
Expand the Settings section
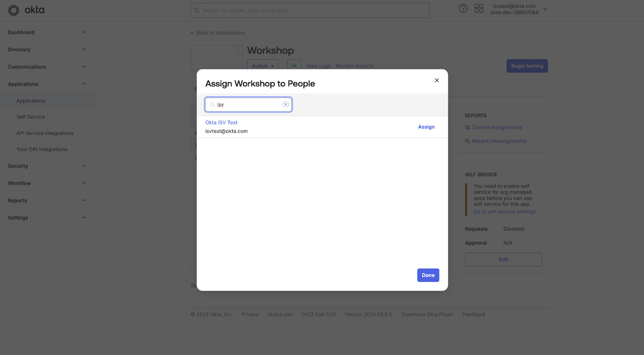click(x=47, y=218)
